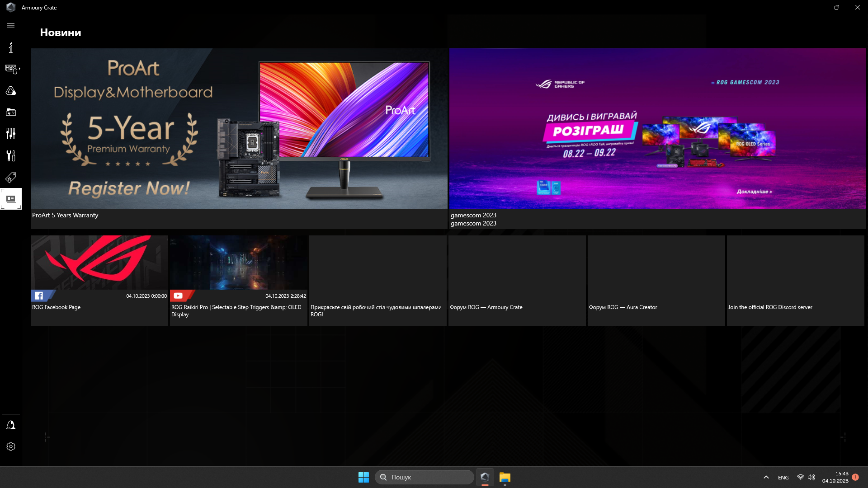The height and width of the screenshot is (488, 868).
Task: Click the 04.10.2023 2:28:42 date on Raikiri card
Action: point(286,296)
